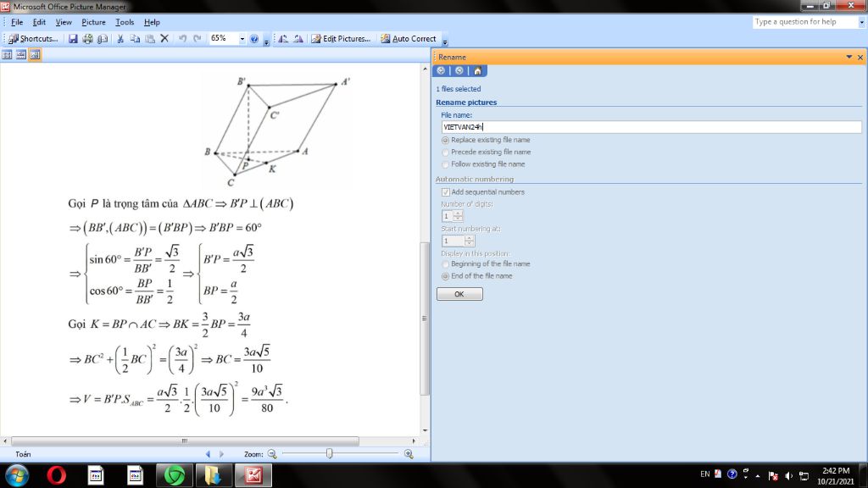This screenshot has width=868, height=488.
Task: Open the Help menu
Action: tap(152, 22)
